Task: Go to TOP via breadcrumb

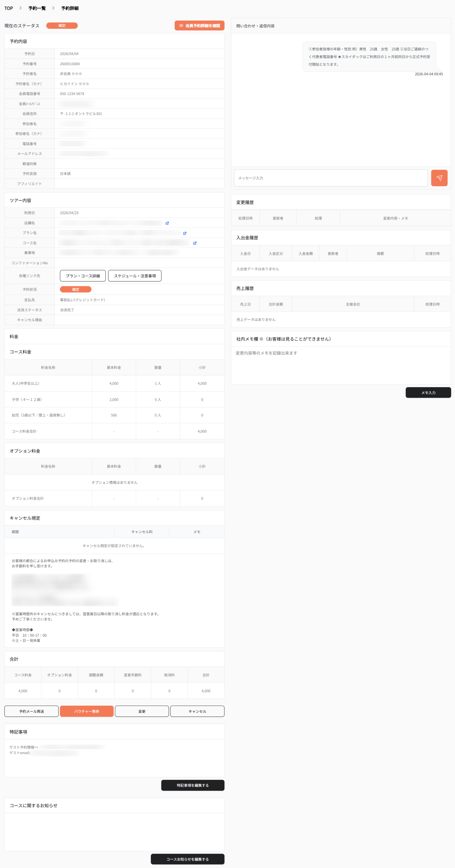Action: 8,8
